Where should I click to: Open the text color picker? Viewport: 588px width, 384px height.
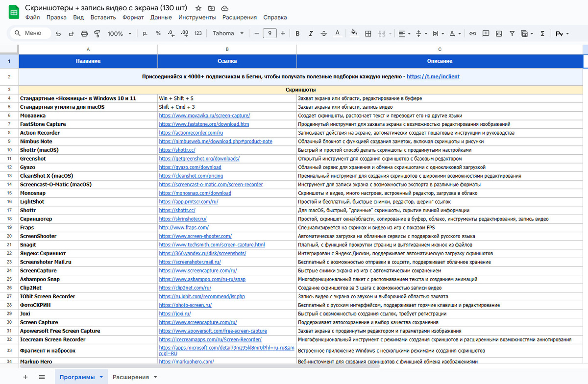[x=337, y=33]
